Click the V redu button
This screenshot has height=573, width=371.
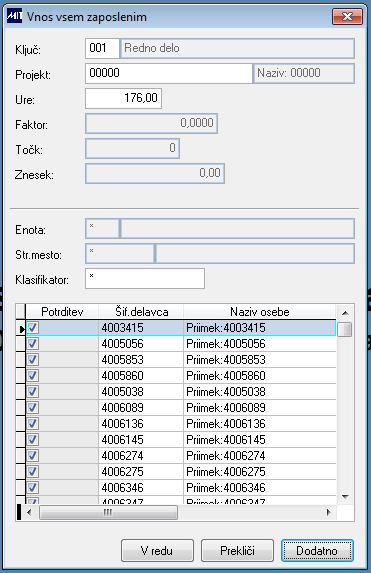[x=157, y=550]
